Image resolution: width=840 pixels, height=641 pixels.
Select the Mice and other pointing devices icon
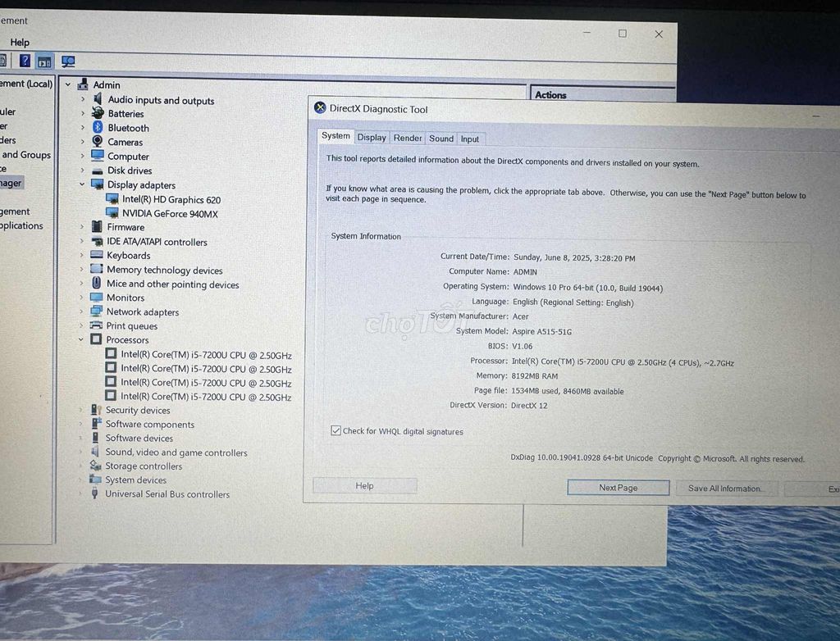click(97, 283)
